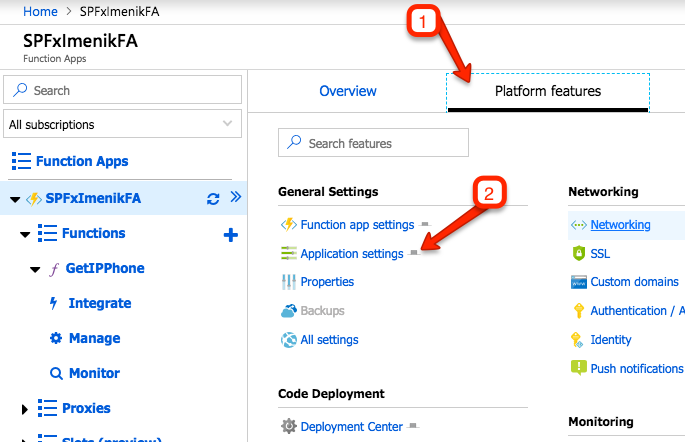Select Monitor under GetIPPhone function
This screenshot has height=442, width=685.
(94, 373)
